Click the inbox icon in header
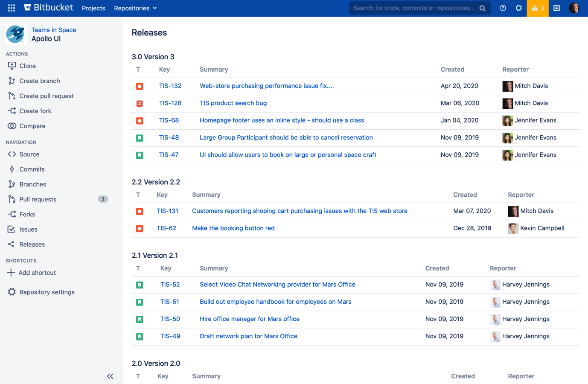Screen dimensions: 588x384 556,8
